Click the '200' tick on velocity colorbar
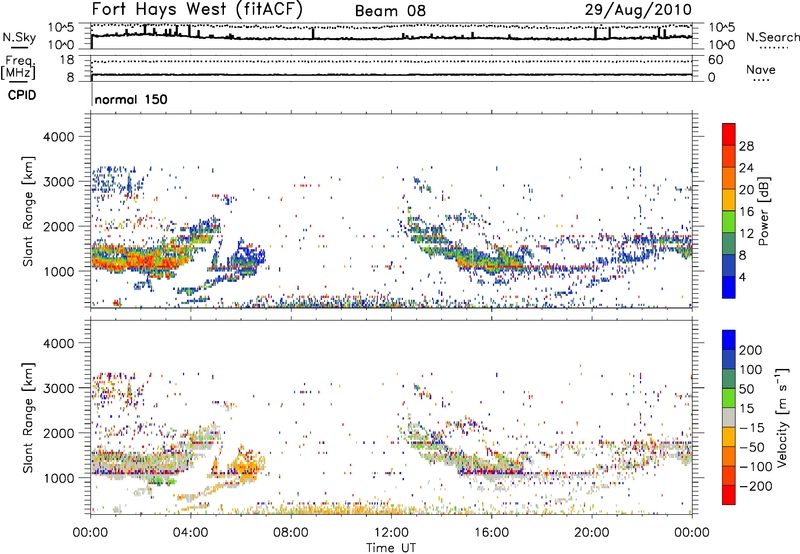 pyautogui.click(x=751, y=350)
